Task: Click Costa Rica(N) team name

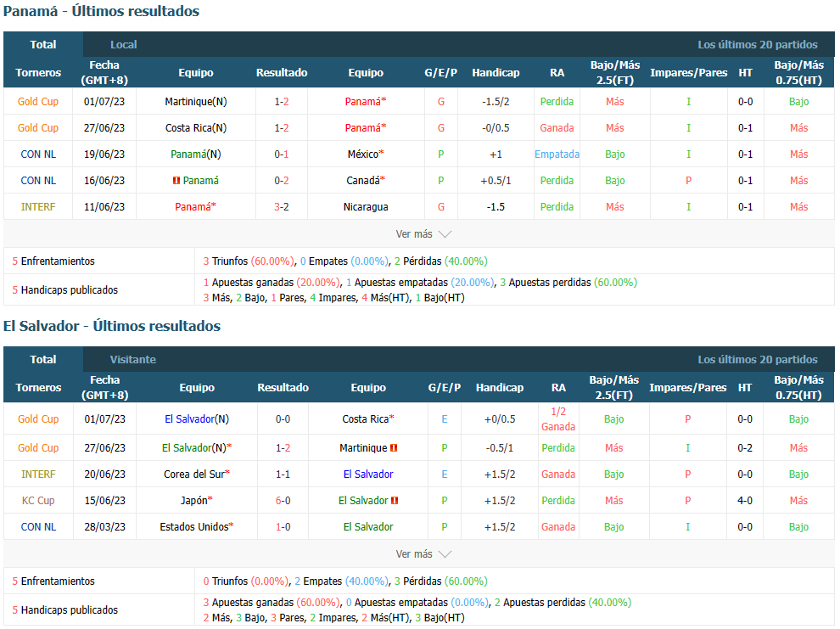Action: (195, 127)
